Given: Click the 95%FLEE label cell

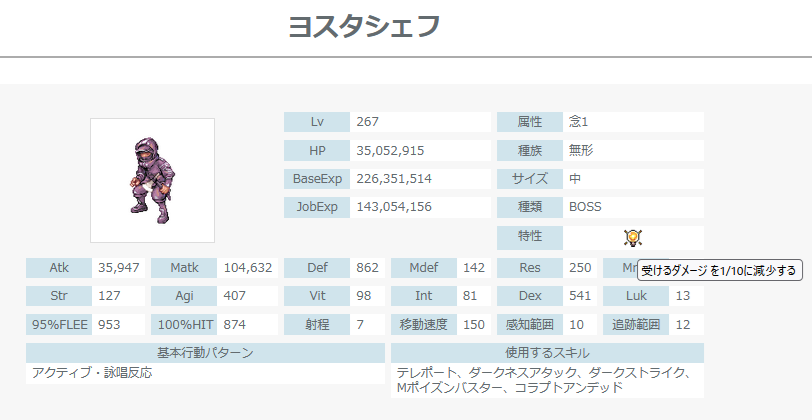Looking at the screenshot, I should point(58,325).
